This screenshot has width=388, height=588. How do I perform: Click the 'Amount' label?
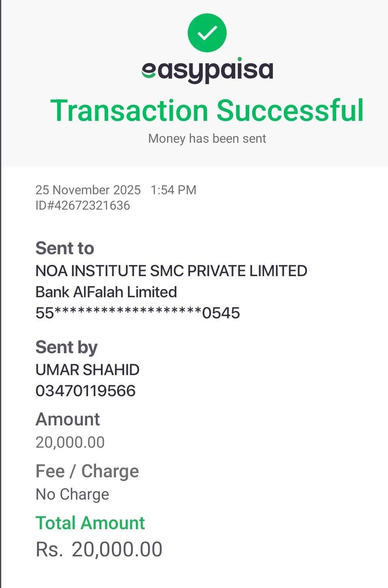pos(68,419)
